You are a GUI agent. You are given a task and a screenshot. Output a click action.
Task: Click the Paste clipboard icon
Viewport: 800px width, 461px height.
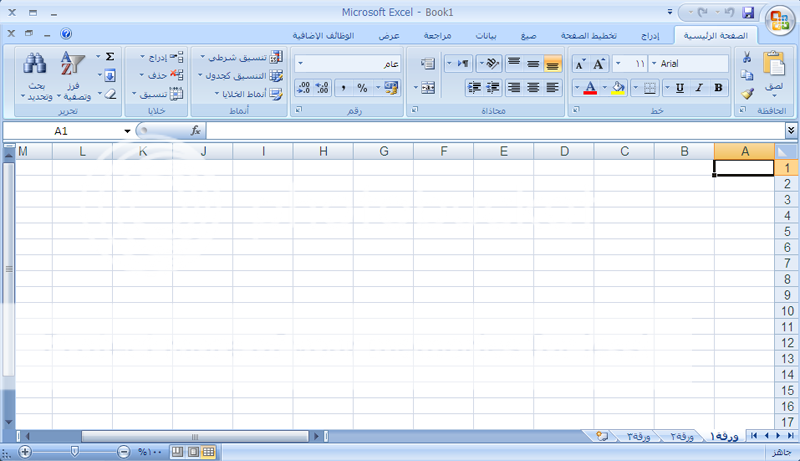pos(774,65)
